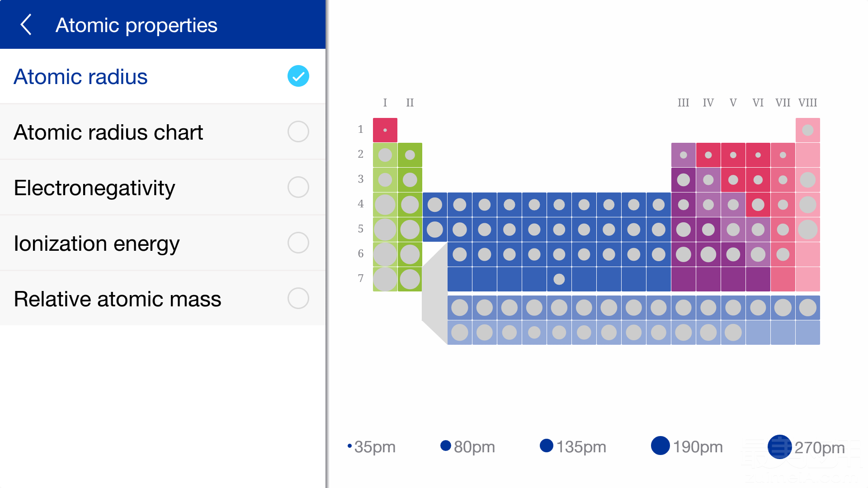868x488 pixels.
Task: Tap the 35pm legend label
Action: click(x=375, y=447)
